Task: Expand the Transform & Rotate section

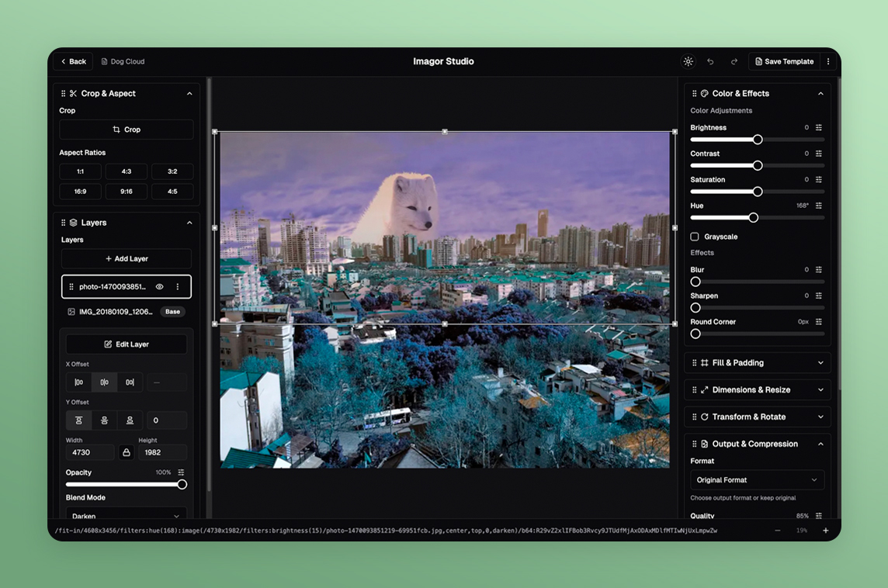Action: pos(757,417)
